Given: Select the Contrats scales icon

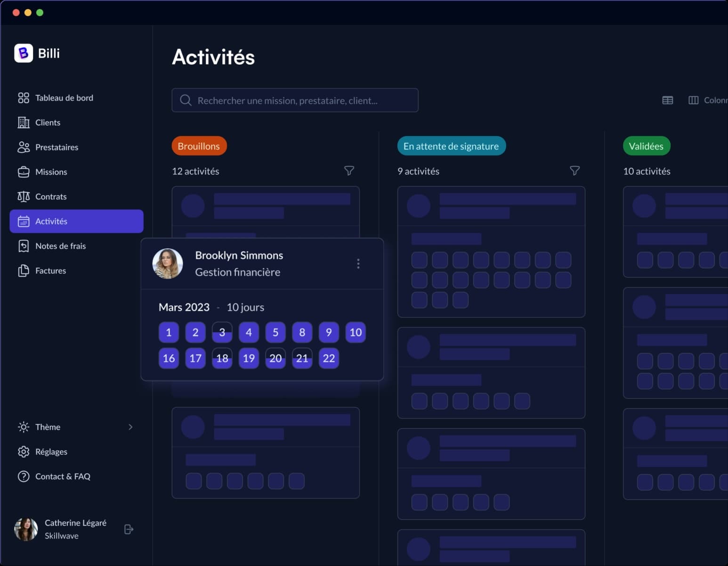Looking at the screenshot, I should click(x=24, y=197).
